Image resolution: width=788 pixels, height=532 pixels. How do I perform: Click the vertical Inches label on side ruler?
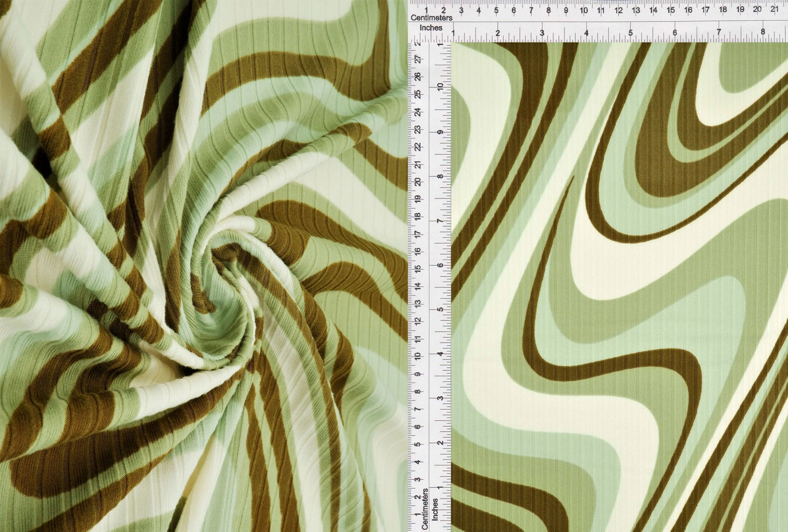tap(435, 509)
